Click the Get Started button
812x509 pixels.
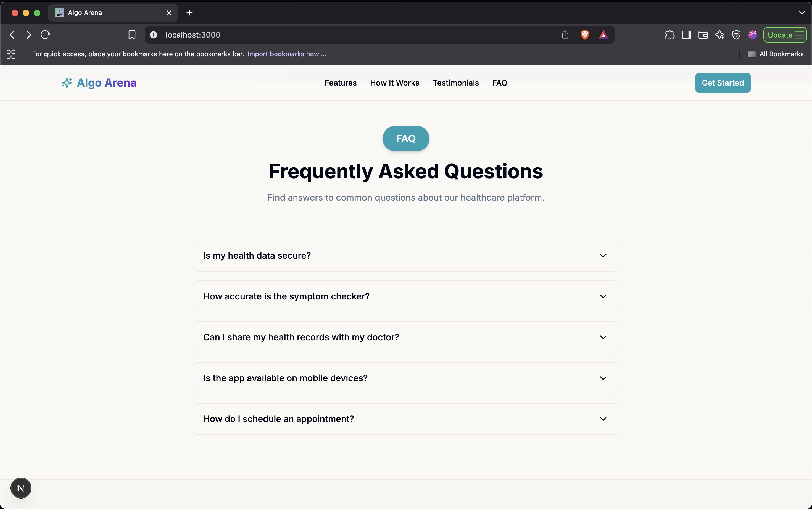click(723, 83)
